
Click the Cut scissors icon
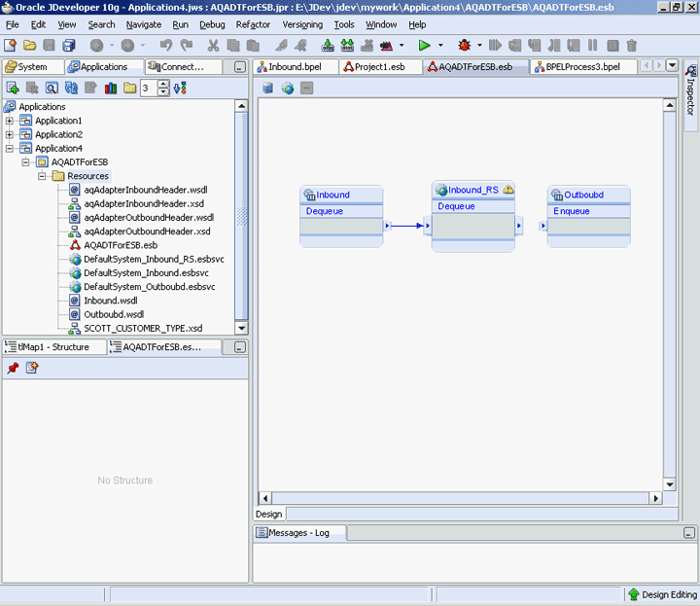(213, 46)
